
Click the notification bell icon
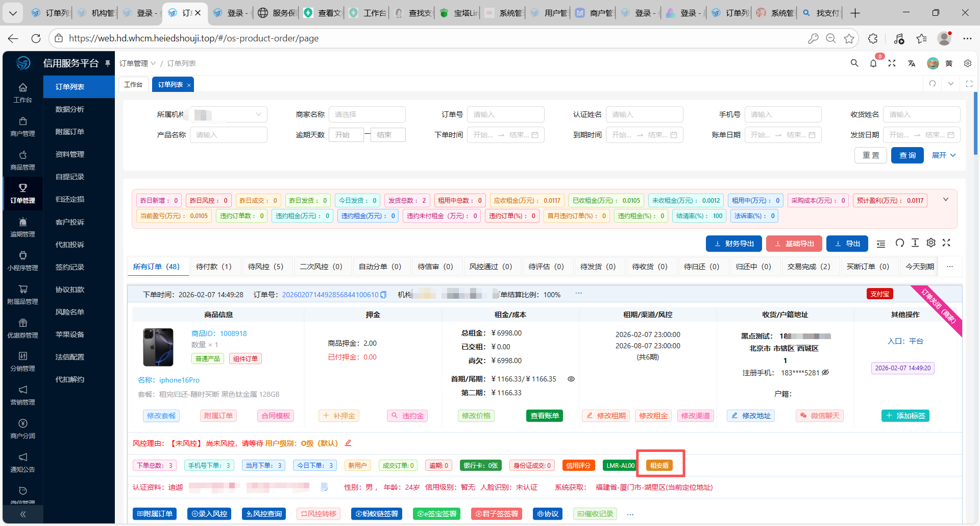(873, 63)
